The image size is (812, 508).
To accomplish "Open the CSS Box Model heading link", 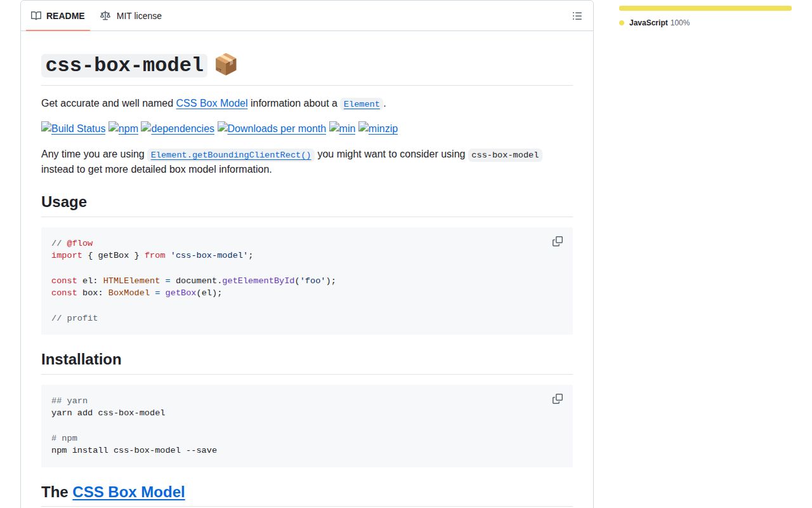I will click(129, 492).
